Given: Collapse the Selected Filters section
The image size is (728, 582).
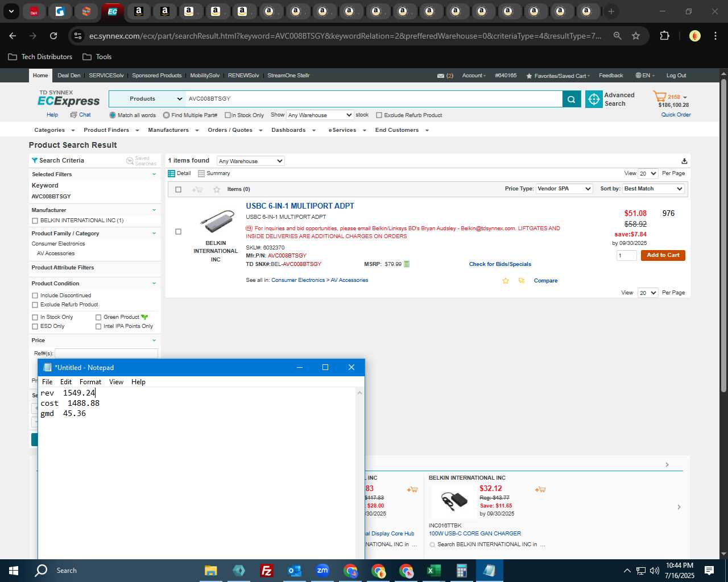Looking at the screenshot, I should point(154,174).
